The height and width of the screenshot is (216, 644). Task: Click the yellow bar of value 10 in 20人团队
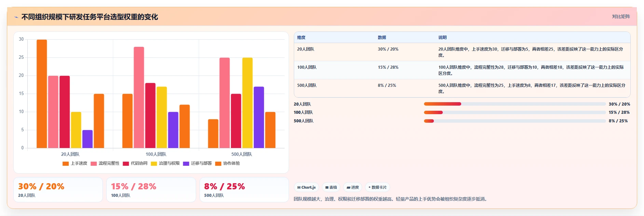tap(76, 130)
